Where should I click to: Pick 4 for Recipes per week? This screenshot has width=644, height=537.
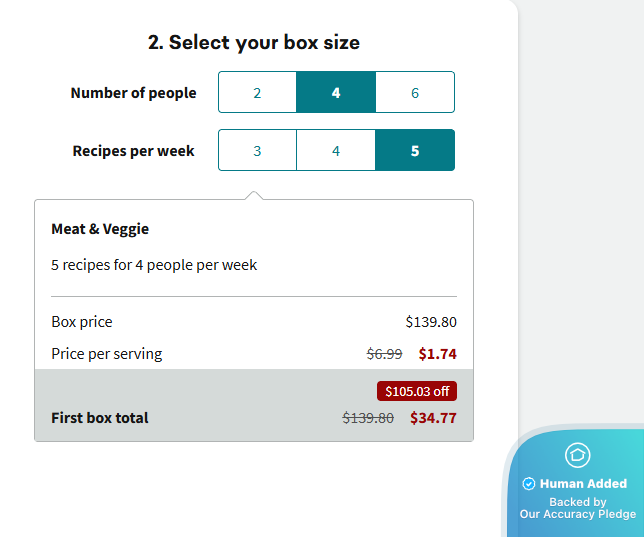[x=336, y=151]
